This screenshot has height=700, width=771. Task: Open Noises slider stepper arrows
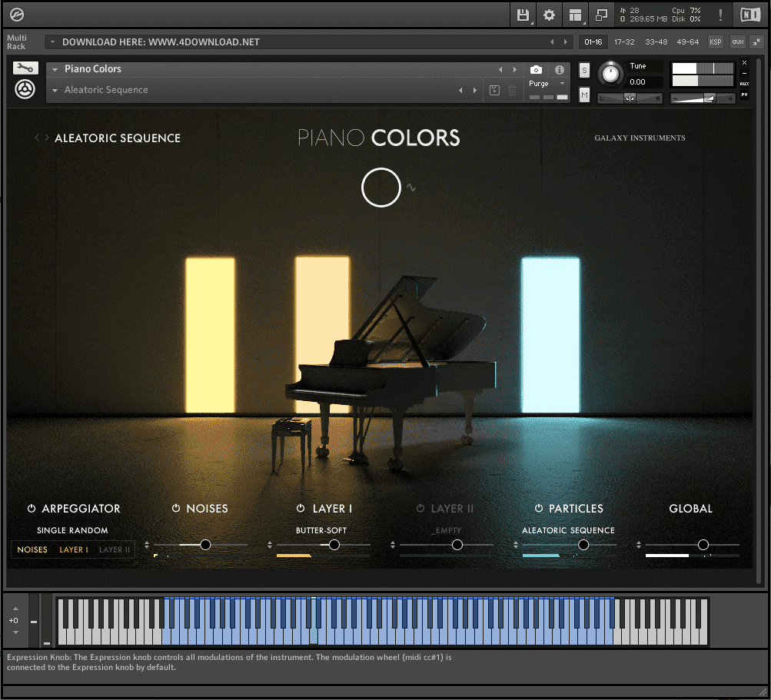point(147,545)
